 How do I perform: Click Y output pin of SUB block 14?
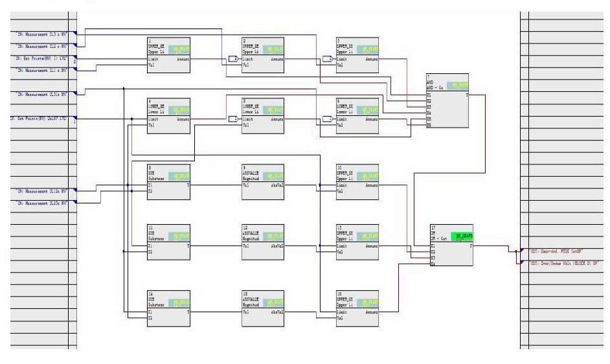(188, 312)
